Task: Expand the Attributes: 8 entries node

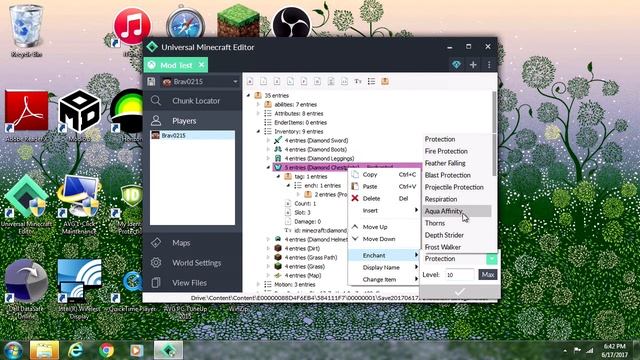Action: (258, 113)
